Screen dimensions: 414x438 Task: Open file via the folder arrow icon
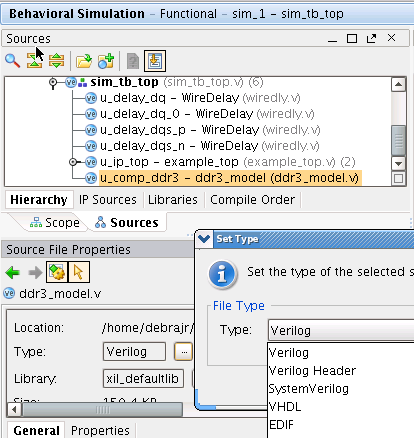[84, 61]
